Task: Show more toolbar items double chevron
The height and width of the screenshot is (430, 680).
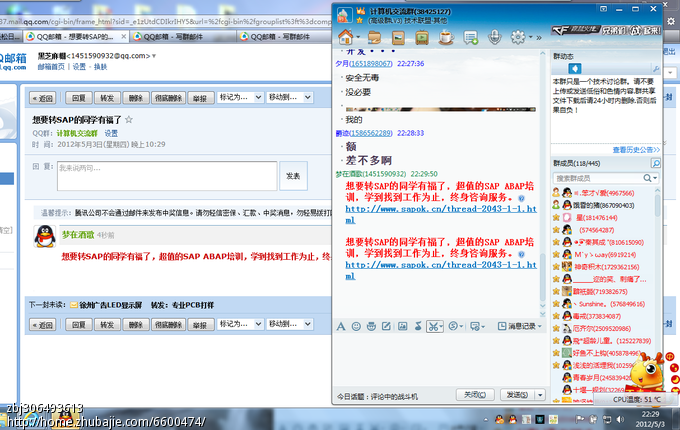Action: click(539, 38)
